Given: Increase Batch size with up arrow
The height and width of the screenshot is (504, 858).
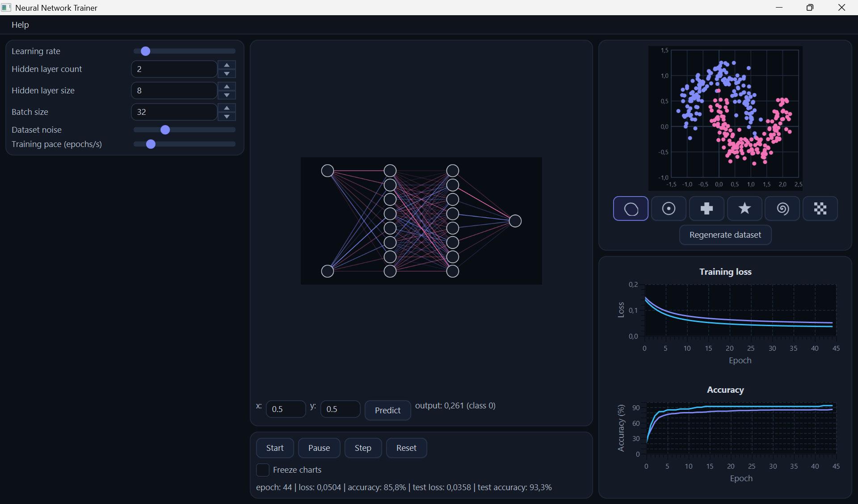Looking at the screenshot, I should (227, 108).
